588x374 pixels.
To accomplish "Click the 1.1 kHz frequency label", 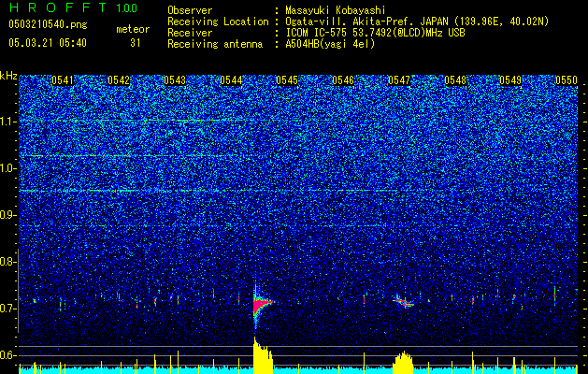I will [x=7, y=122].
